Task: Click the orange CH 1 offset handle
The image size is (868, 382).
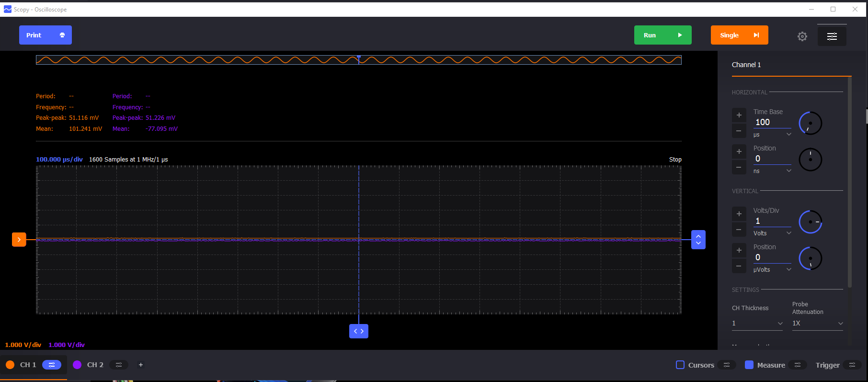Action: pyautogui.click(x=19, y=239)
